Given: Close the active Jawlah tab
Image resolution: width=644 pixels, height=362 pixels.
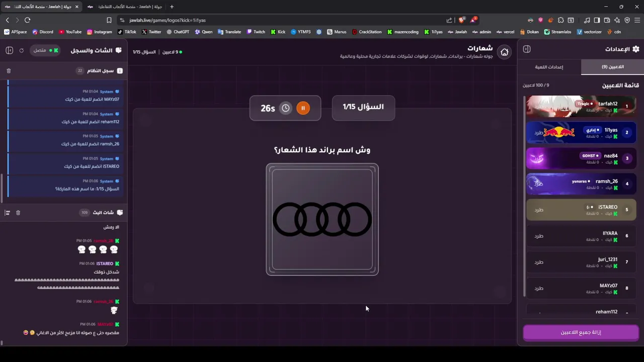Looking at the screenshot, I should [77, 7].
